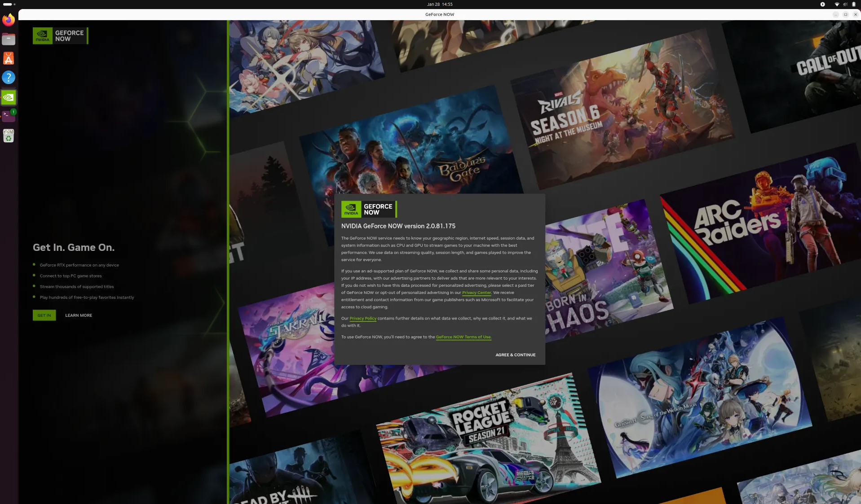The width and height of the screenshot is (861, 504).
Task: Close the GeForce NOW window
Action: point(855,15)
